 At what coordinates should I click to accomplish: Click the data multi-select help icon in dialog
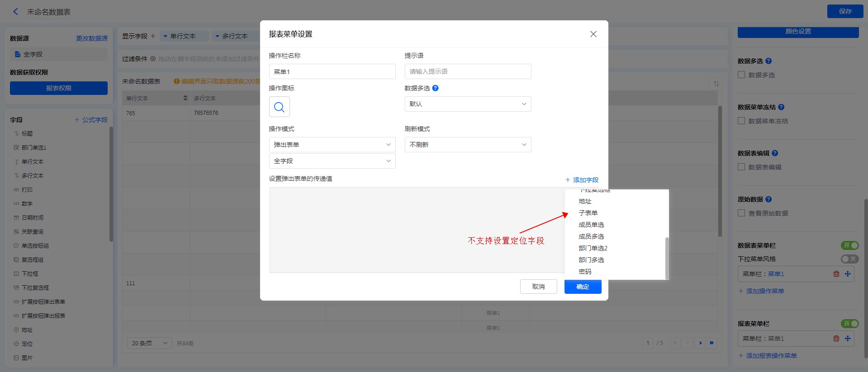[x=435, y=88]
